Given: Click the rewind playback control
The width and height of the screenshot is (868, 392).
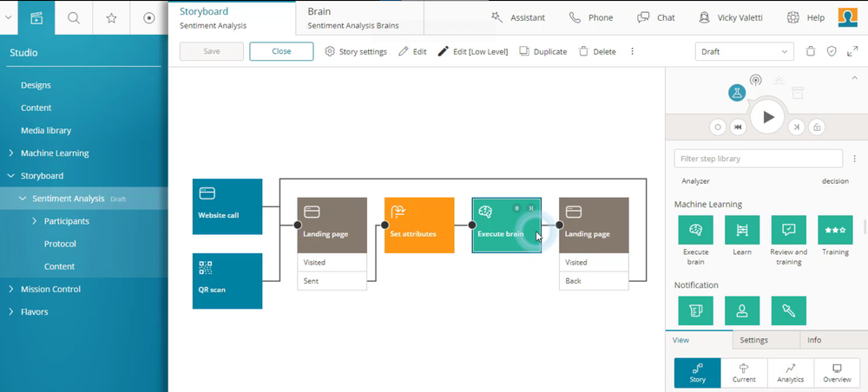Looking at the screenshot, I should 738,127.
